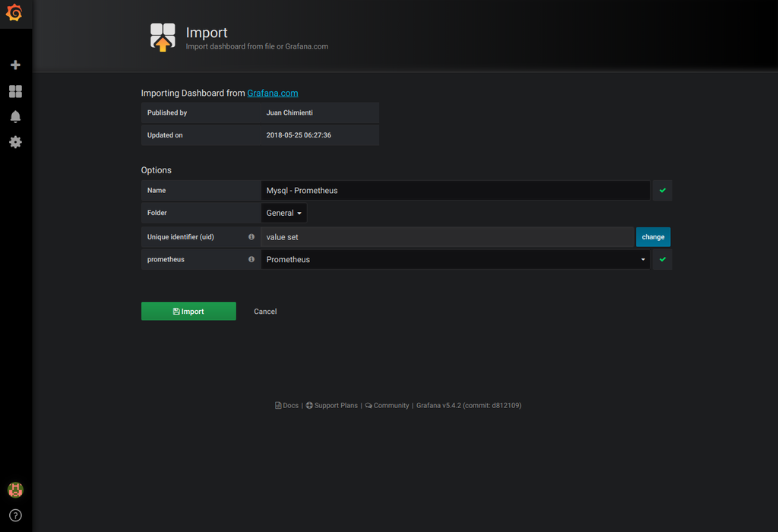Image resolution: width=778 pixels, height=532 pixels.
Task: Cancel the dashboard import
Action: [x=265, y=312]
